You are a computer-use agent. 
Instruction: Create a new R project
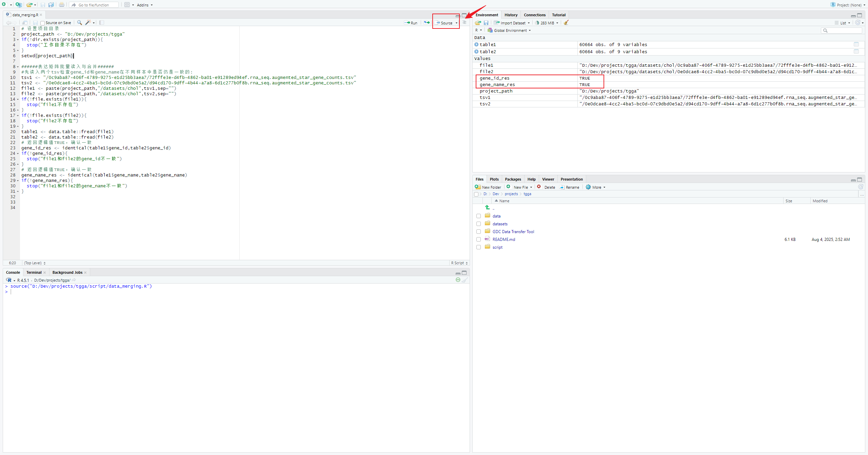(19, 5)
